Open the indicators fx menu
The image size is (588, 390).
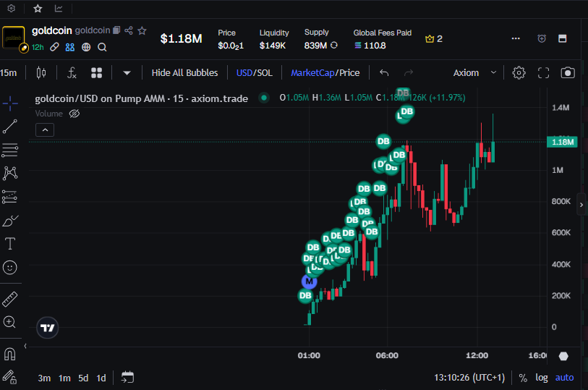click(x=72, y=73)
